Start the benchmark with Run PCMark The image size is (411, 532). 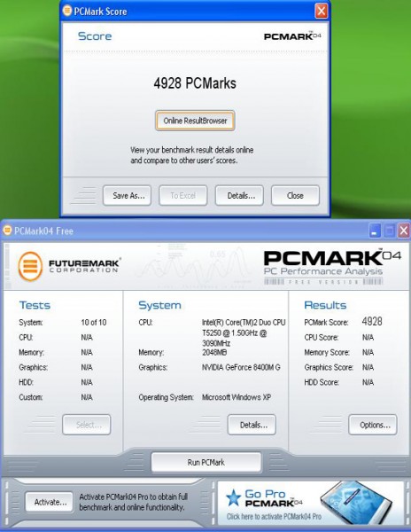206,462
